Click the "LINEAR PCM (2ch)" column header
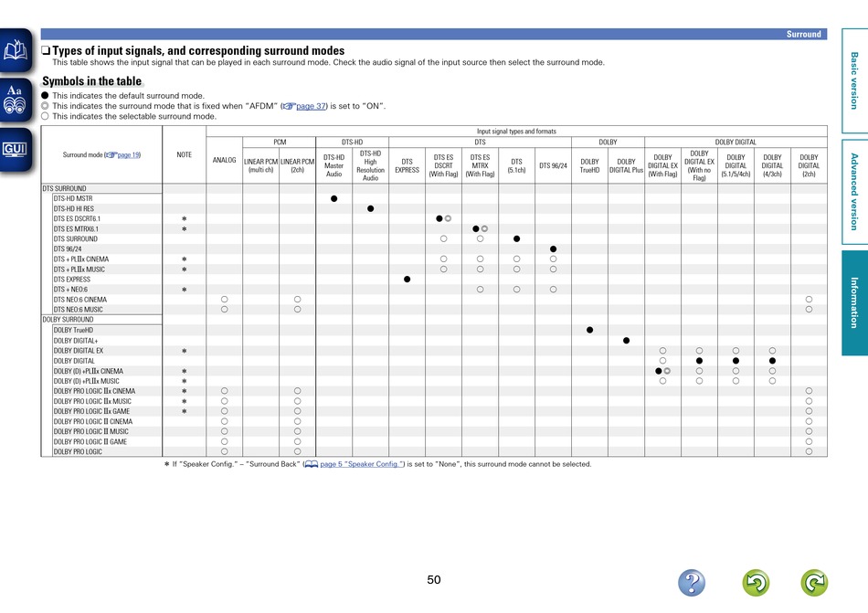The image size is (868, 613). [297, 165]
